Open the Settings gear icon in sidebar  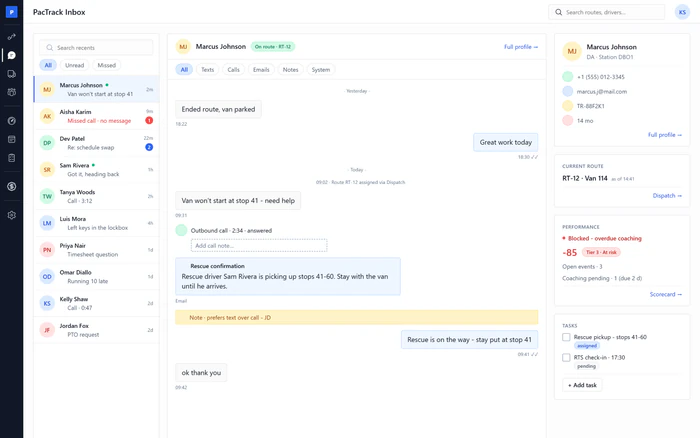pos(12,215)
